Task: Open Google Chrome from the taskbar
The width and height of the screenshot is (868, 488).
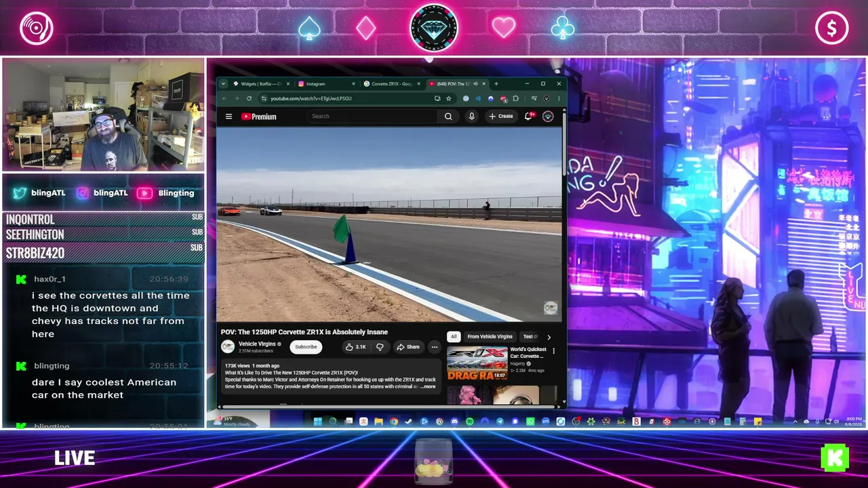Action: pos(394,422)
